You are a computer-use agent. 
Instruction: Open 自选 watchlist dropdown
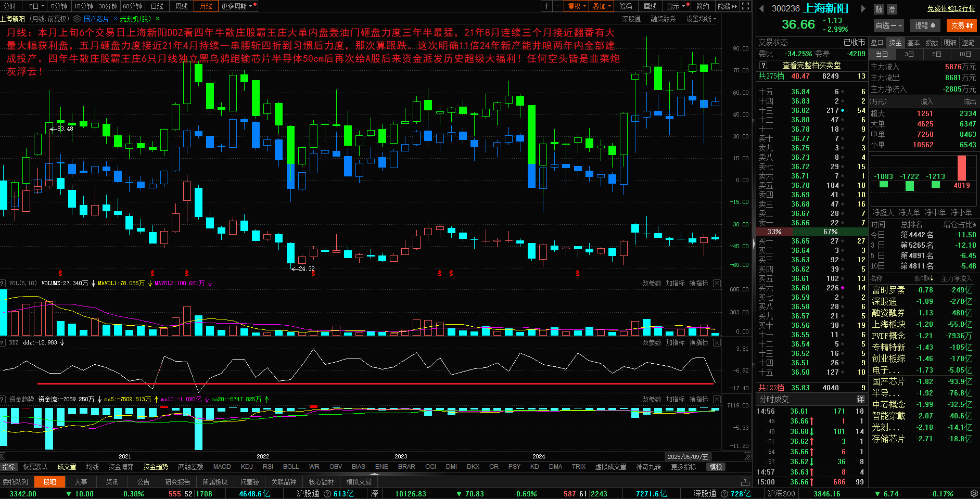[888, 25]
